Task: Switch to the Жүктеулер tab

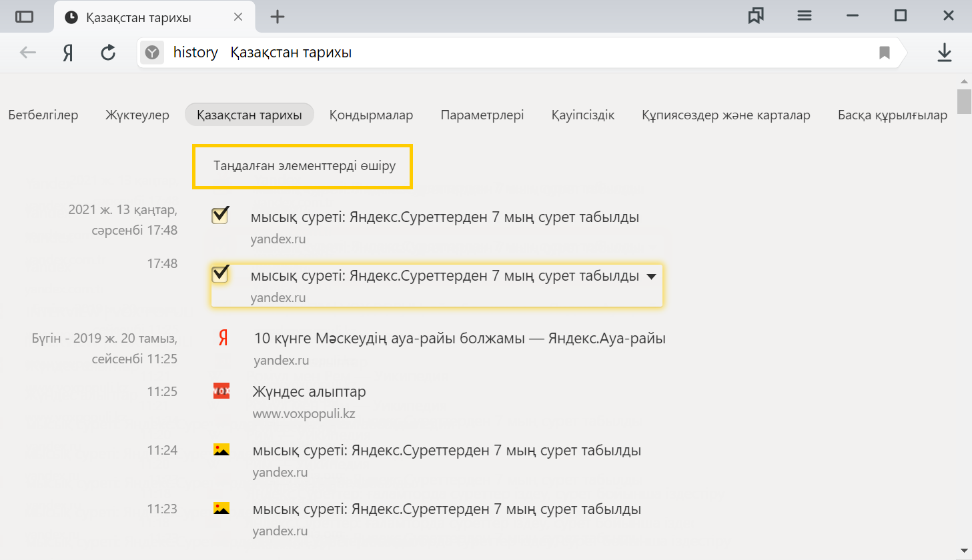Action: [x=137, y=115]
